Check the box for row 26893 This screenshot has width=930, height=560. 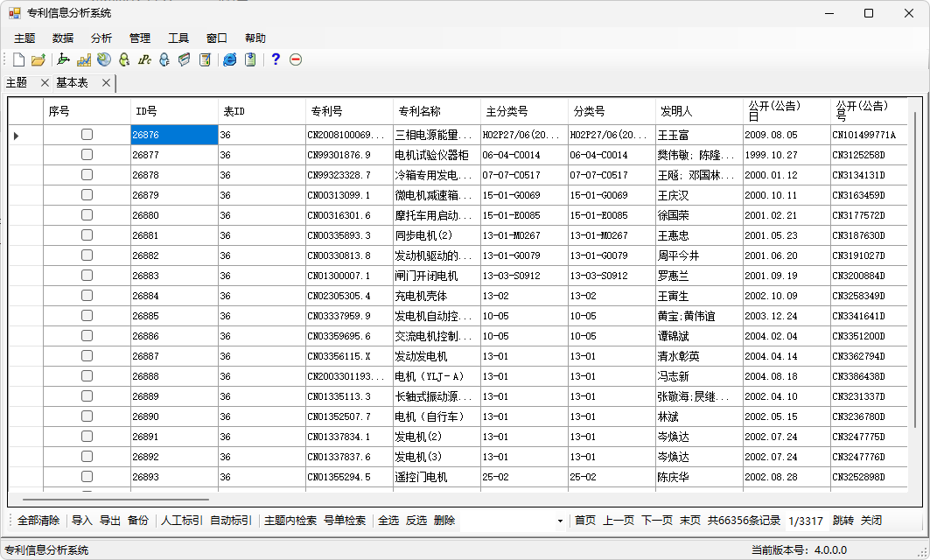(87, 476)
